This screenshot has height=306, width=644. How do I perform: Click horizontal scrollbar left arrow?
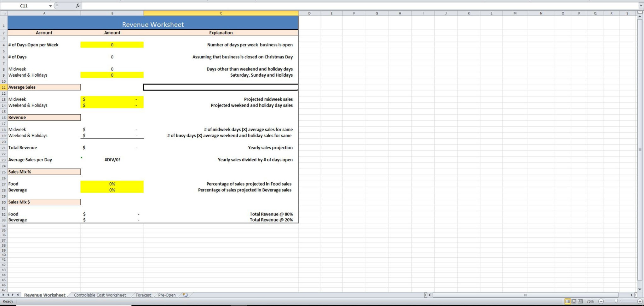[430, 295]
